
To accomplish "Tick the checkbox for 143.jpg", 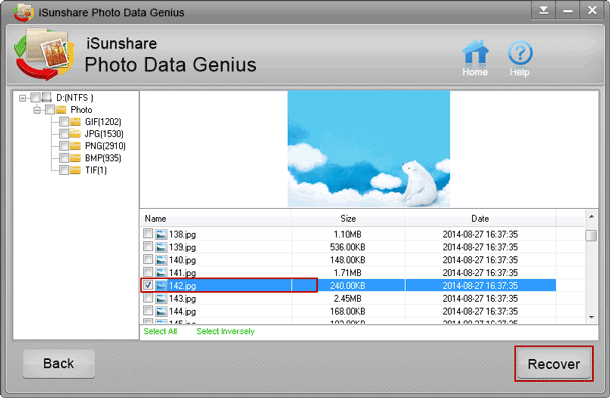I will 148,298.
